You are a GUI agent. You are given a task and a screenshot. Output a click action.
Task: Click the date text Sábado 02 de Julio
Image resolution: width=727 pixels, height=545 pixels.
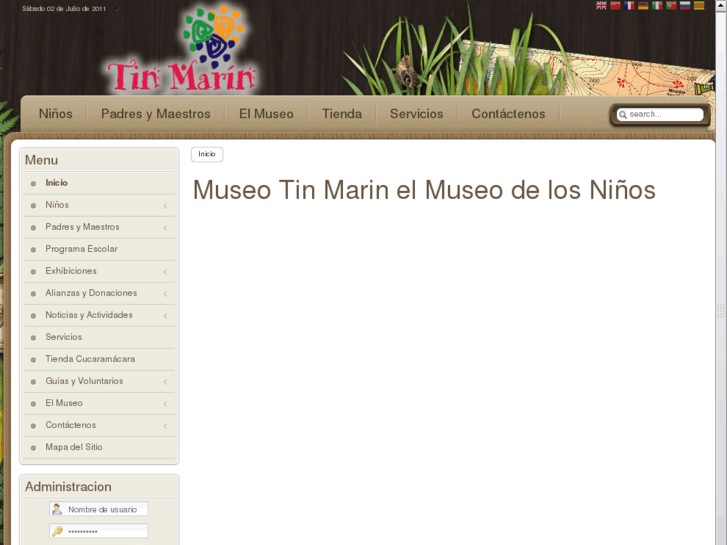(x=64, y=8)
